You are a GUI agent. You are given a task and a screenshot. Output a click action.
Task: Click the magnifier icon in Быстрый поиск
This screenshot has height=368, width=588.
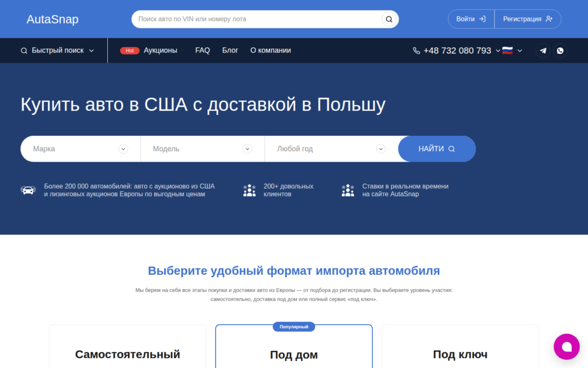pyautogui.click(x=24, y=51)
